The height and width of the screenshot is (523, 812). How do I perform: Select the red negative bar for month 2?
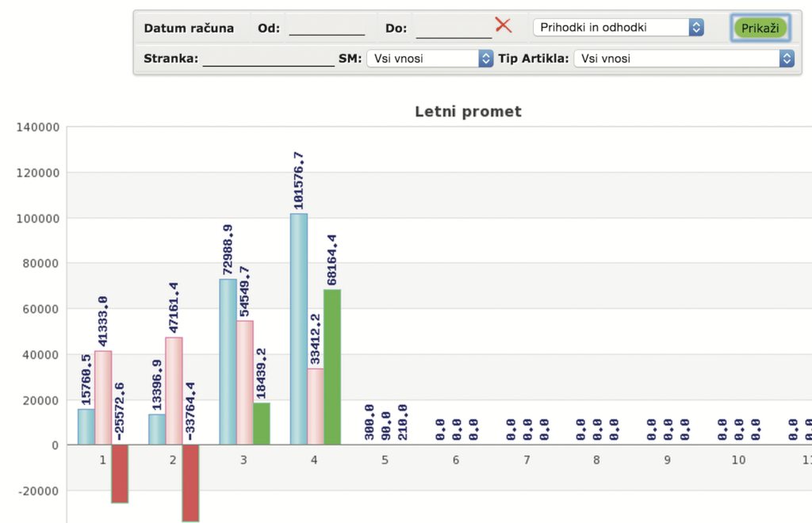pyautogui.click(x=190, y=482)
